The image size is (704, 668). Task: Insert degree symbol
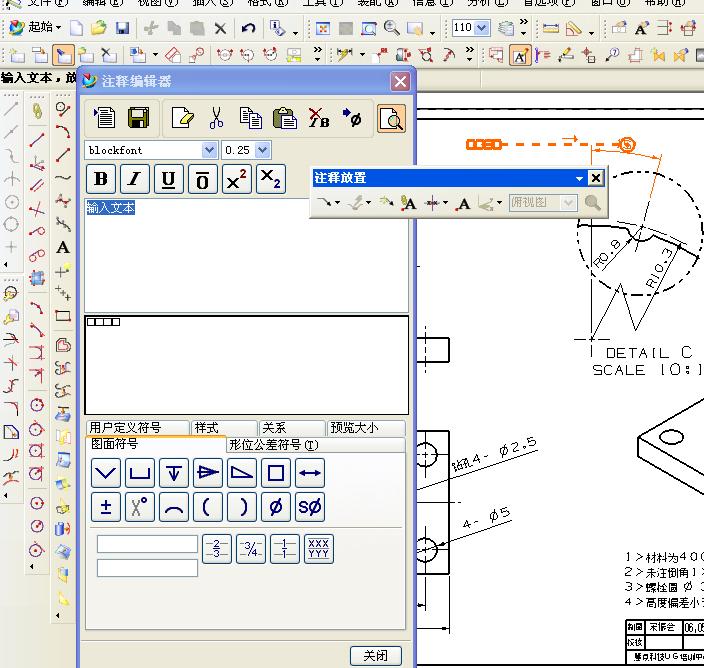(x=140, y=507)
